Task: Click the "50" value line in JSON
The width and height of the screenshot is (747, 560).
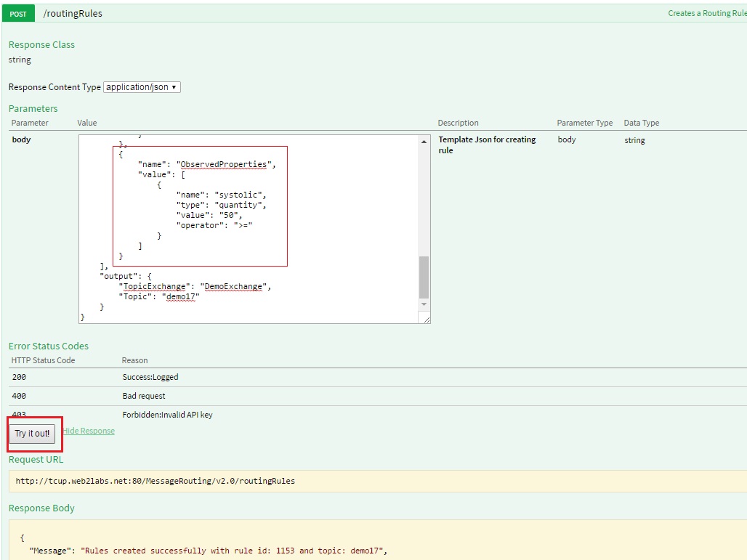Action: (x=209, y=215)
